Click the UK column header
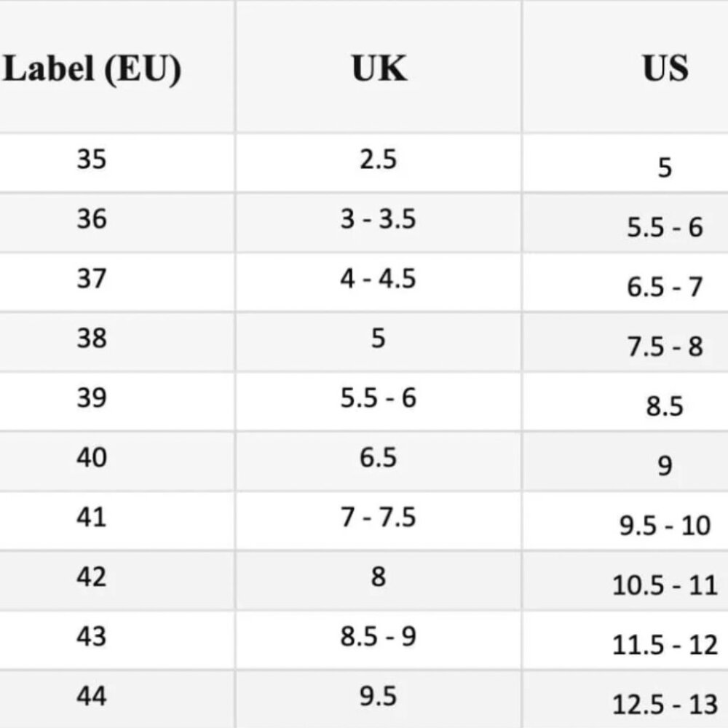Screen dimensions: 728x728 click(x=379, y=67)
